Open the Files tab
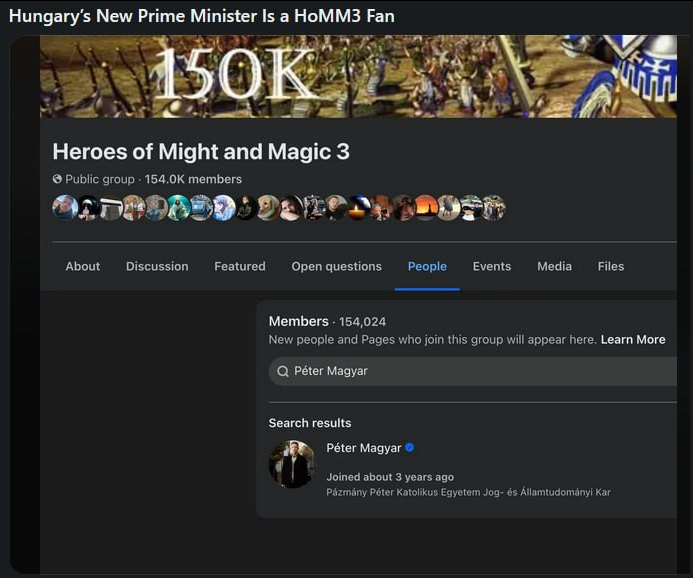693x578 pixels. 611,266
